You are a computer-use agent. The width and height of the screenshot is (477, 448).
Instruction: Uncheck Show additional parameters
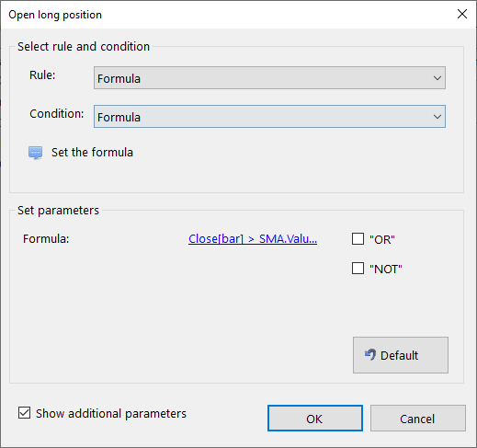(x=24, y=413)
